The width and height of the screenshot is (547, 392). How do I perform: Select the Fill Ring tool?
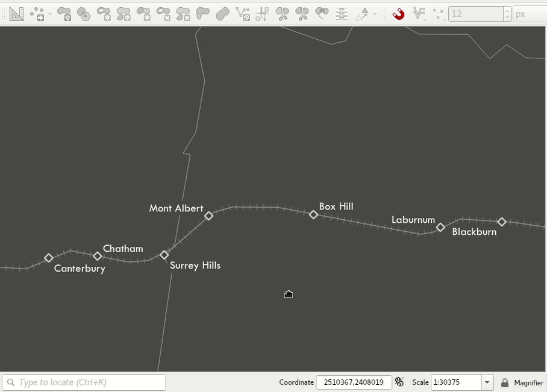(x=143, y=14)
